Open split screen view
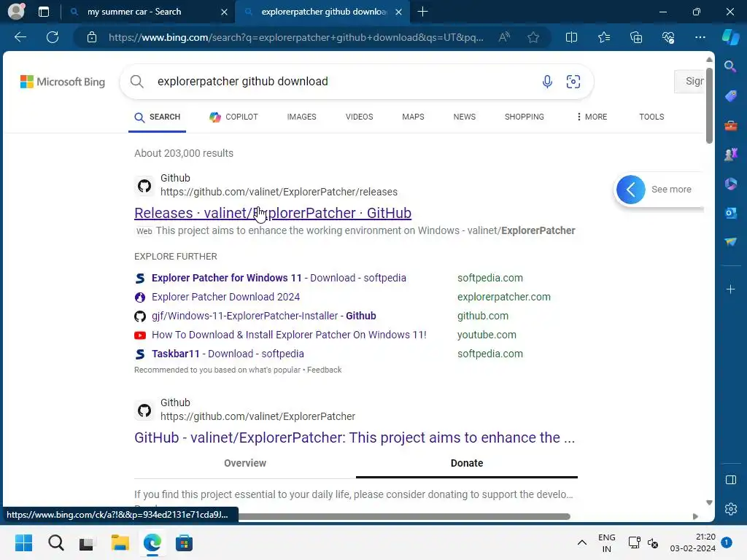Viewport: 747px width, 560px height. 571,37
